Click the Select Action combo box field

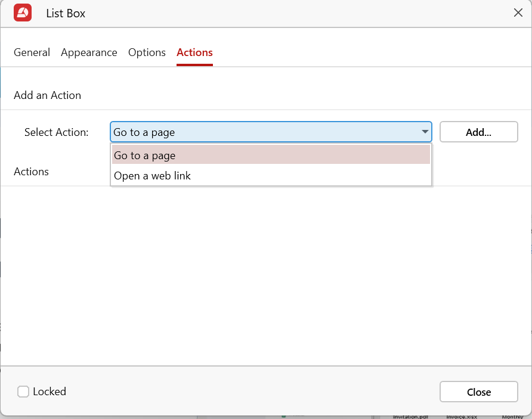click(262, 132)
